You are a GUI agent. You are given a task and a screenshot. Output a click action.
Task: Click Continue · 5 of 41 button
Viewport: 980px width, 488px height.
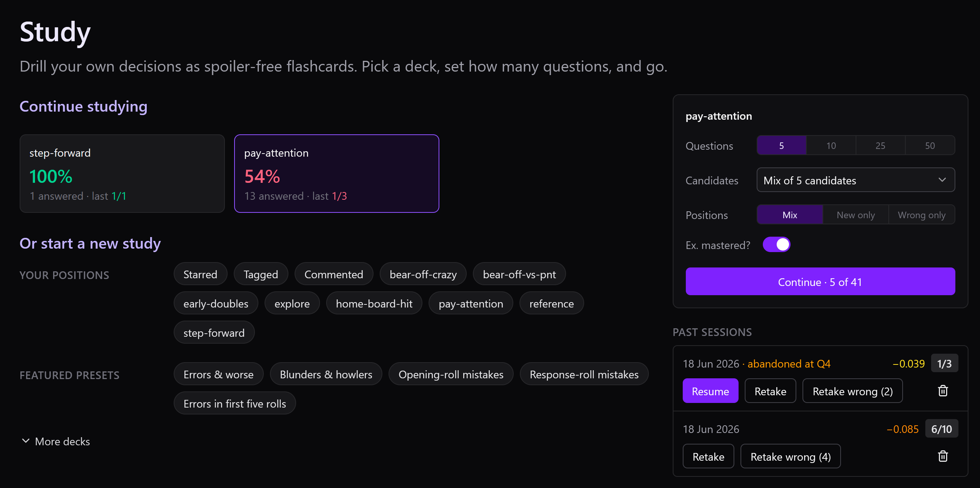(x=820, y=282)
